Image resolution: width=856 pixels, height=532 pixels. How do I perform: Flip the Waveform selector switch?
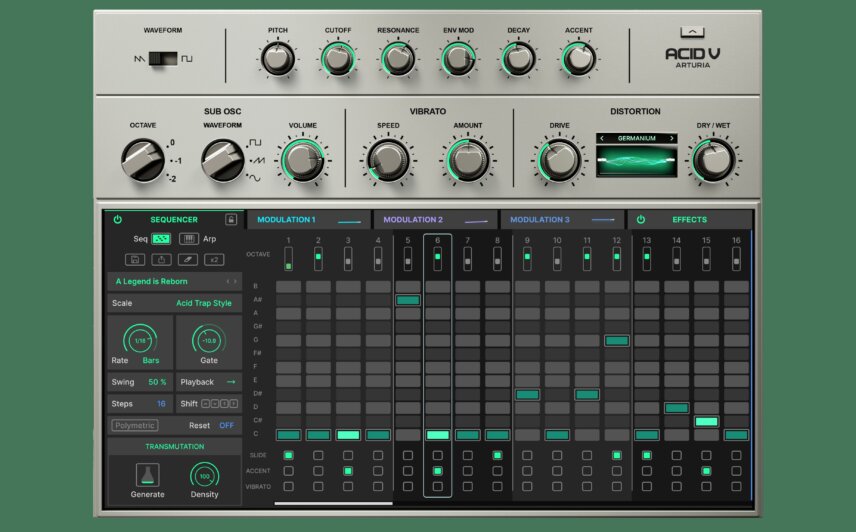163,58
